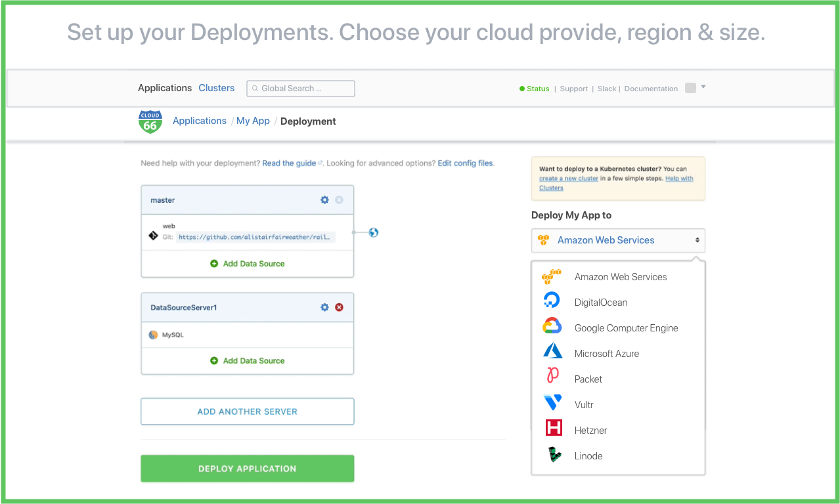840x504 pixels.
Task: Switch to the Clusters tab
Action: (x=217, y=88)
